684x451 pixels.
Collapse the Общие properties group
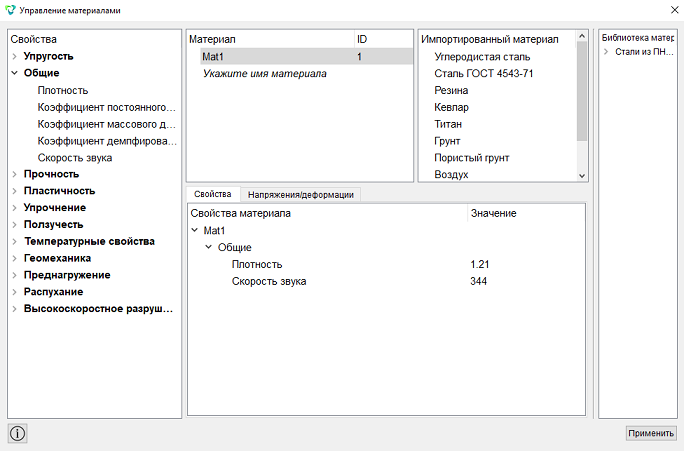click(x=14, y=73)
